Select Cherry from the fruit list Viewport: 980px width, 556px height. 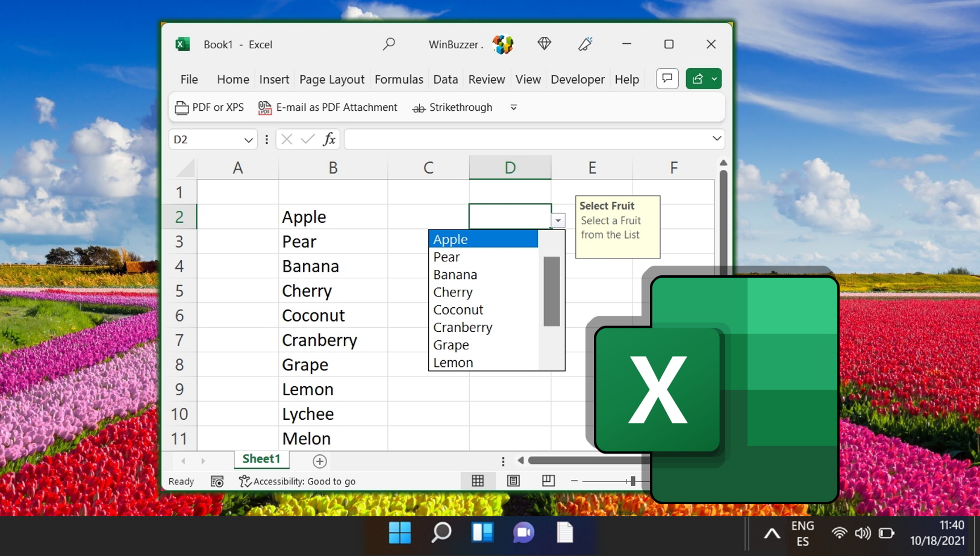[x=453, y=292]
